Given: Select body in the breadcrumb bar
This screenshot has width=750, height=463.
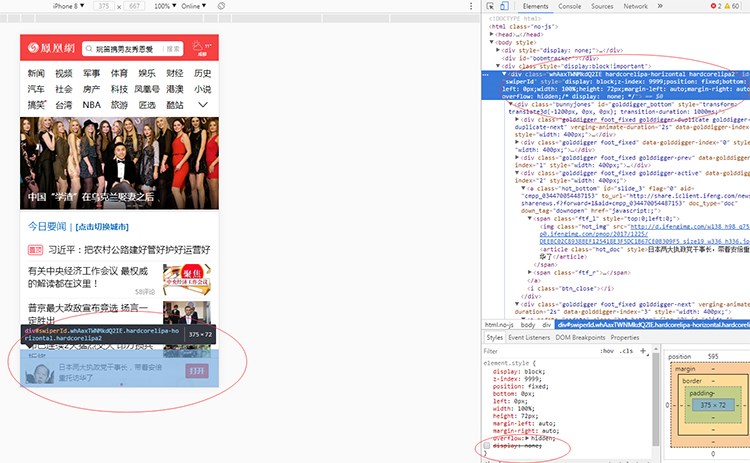Looking at the screenshot, I should tap(528, 325).
